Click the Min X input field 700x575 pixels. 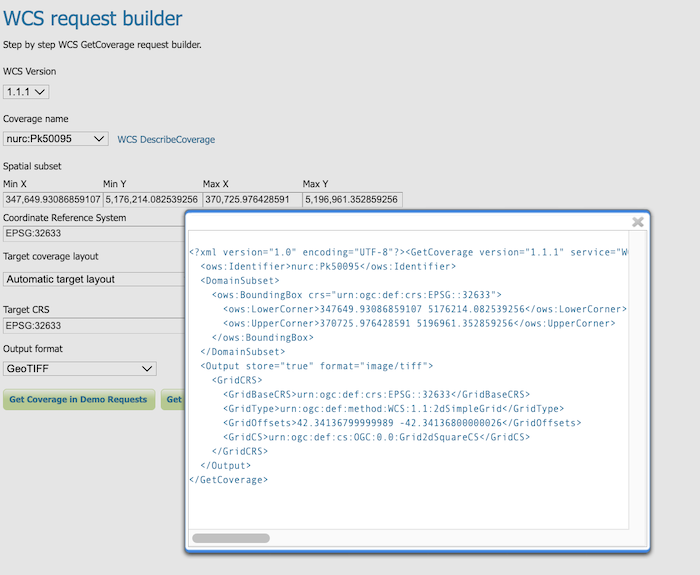tap(51, 200)
